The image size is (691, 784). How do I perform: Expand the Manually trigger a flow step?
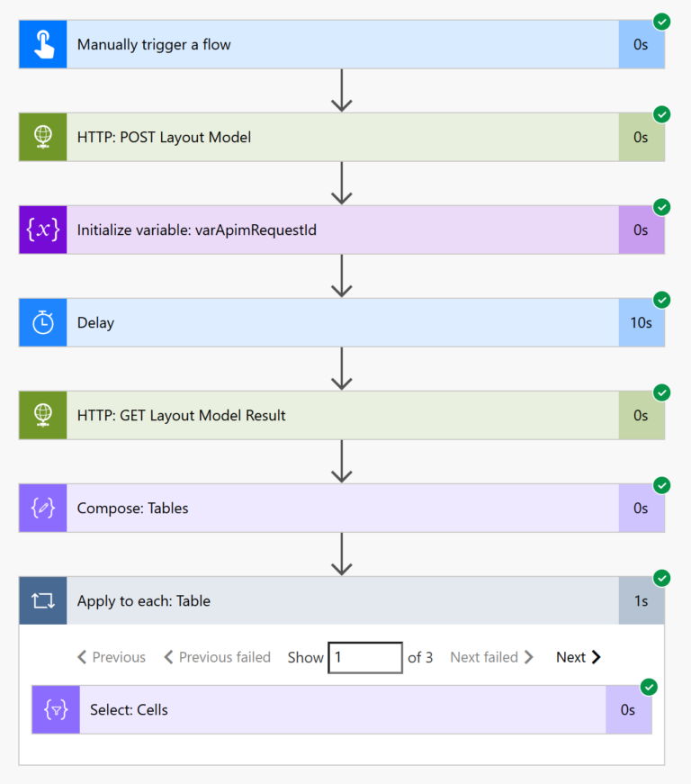(342, 44)
